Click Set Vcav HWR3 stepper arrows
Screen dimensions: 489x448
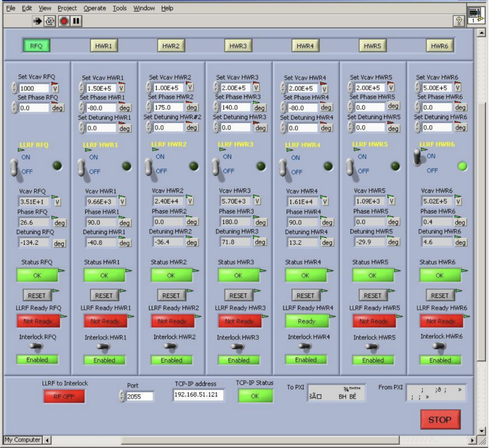216,88
